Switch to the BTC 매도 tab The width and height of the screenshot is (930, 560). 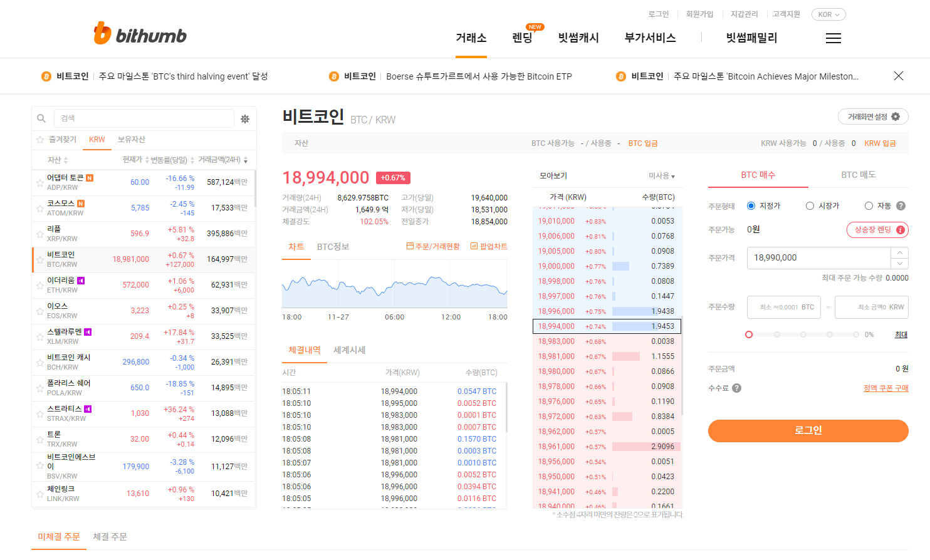859,175
